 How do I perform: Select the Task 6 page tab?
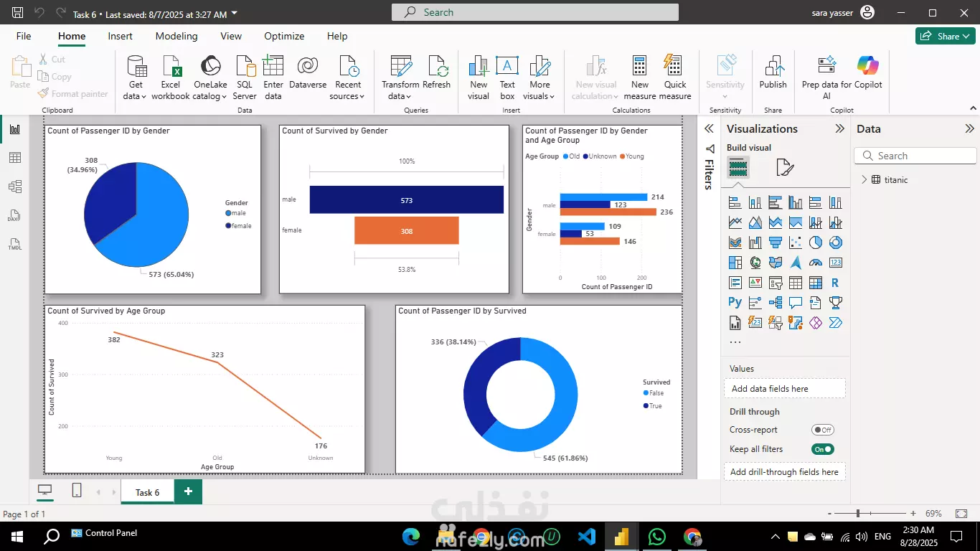pos(147,492)
